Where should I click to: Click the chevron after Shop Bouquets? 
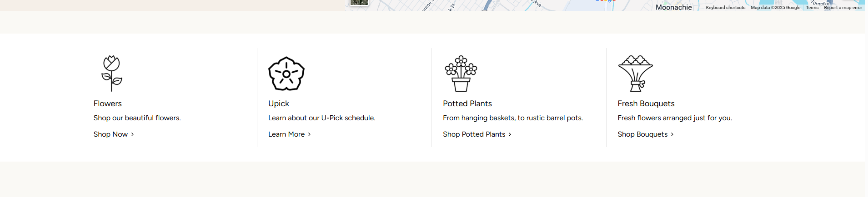672,134
